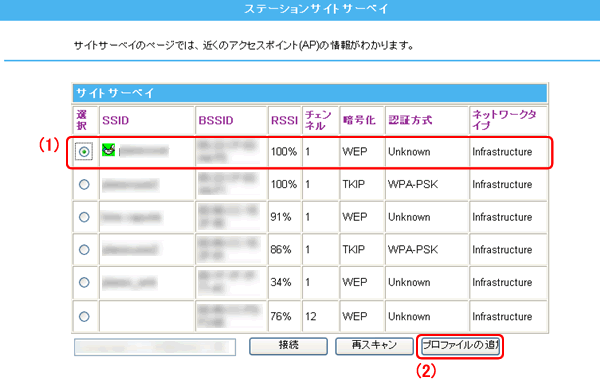
Task: Click the 76% RSSI value
Action: [281, 316]
